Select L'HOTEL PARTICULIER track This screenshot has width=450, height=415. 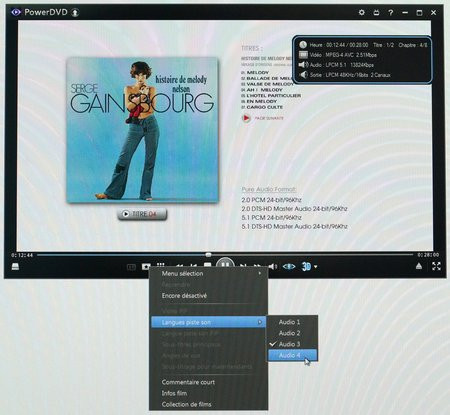(271, 96)
